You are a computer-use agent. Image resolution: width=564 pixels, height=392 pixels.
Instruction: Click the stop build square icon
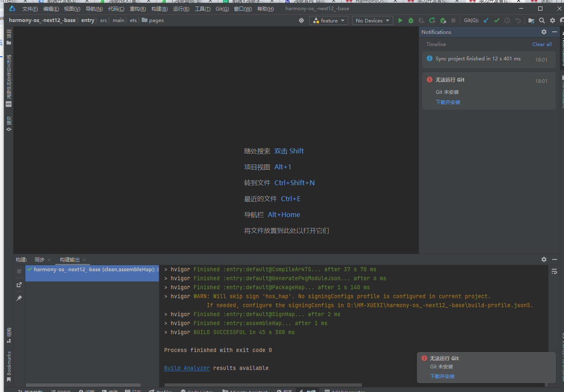(19, 271)
